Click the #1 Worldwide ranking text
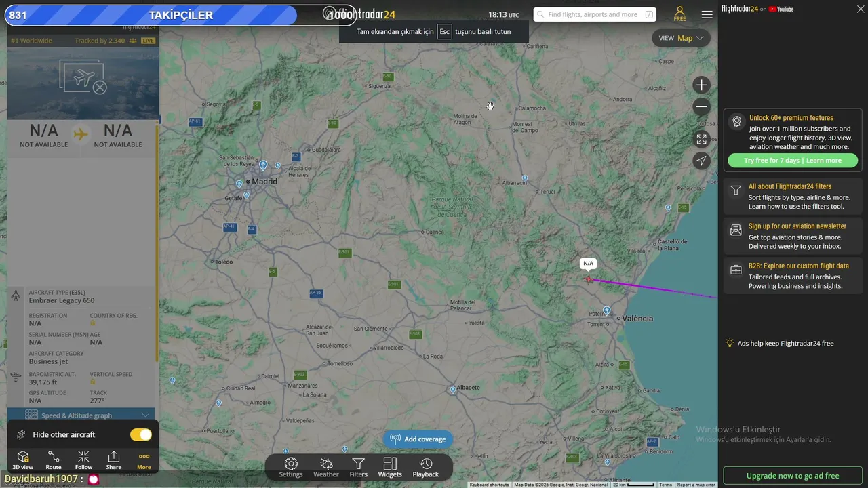 click(x=31, y=41)
